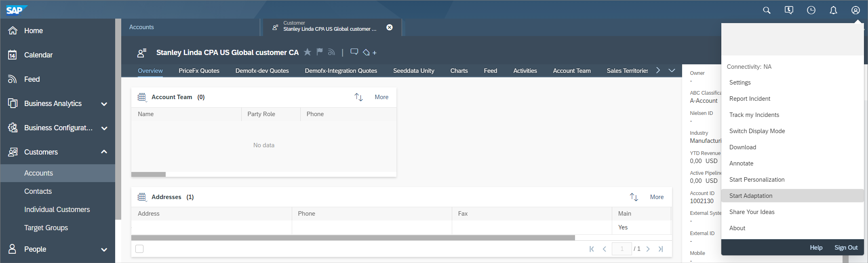Open the tab list dropdown chevron
Viewport: 868px width, 263px height.
click(x=672, y=71)
